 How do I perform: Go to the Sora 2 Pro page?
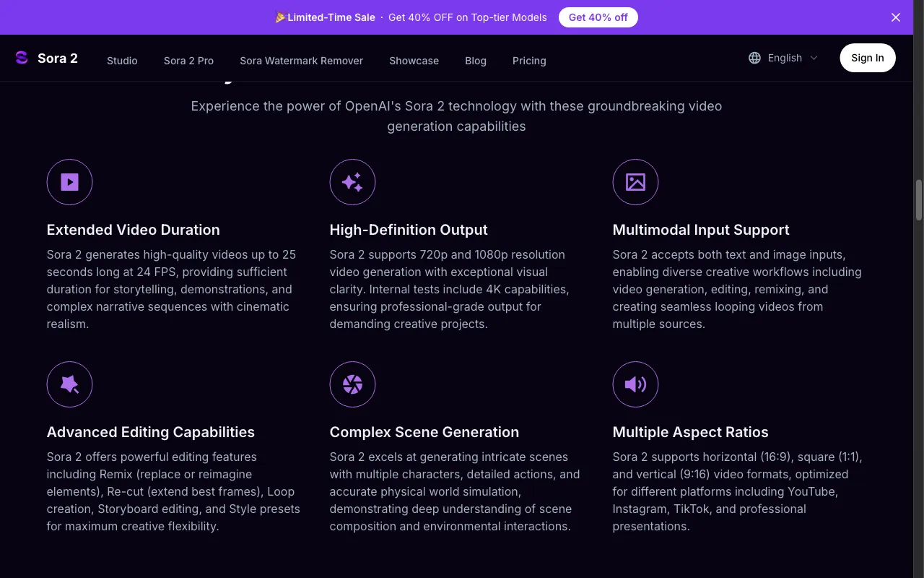pos(188,61)
